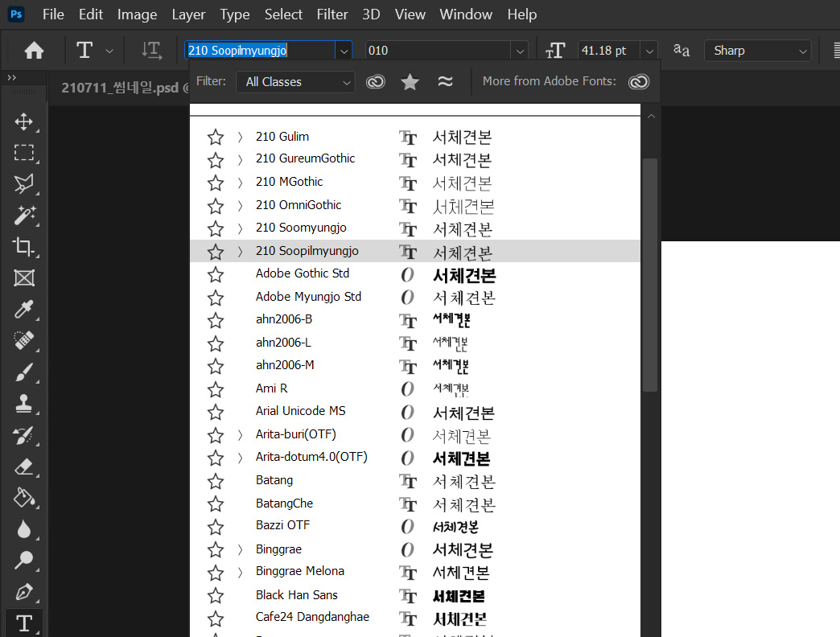Filter fonts by Adobe Fonts icon
This screenshot has height=637, width=840.
coord(376,81)
